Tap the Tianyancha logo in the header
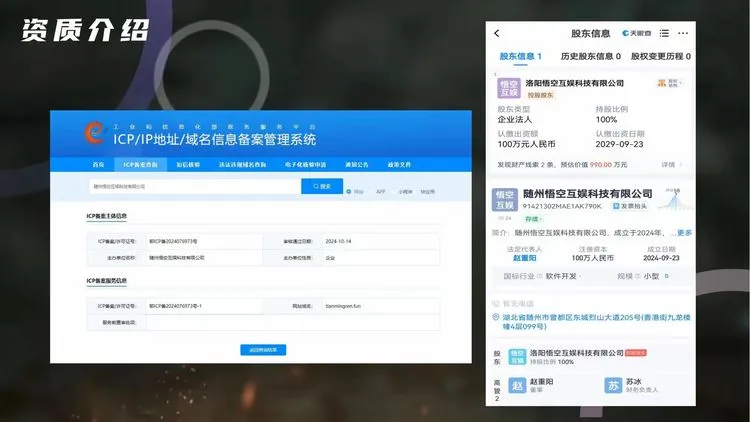The width and height of the screenshot is (750, 422). (637, 33)
